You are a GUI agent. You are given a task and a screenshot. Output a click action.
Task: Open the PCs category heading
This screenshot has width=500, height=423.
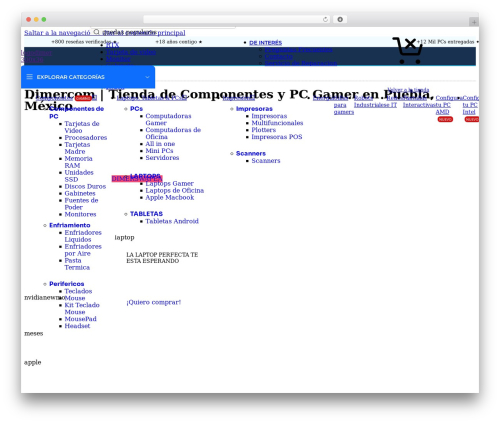coord(136,109)
